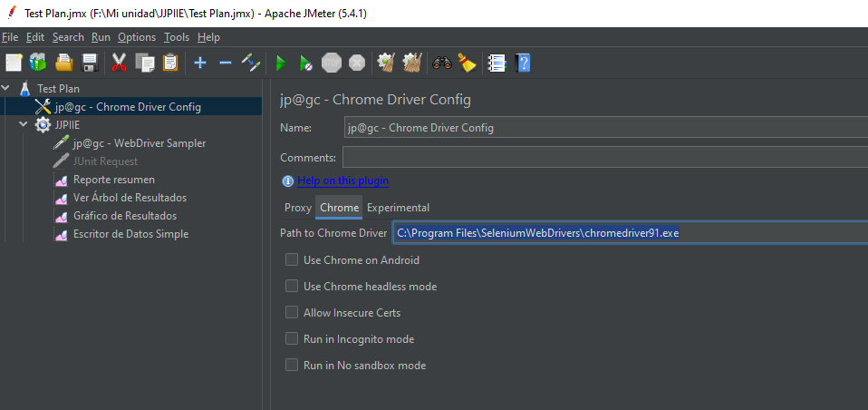Enable Use Chrome headless mode
Screen dimensions: 868x410
[291, 286]
